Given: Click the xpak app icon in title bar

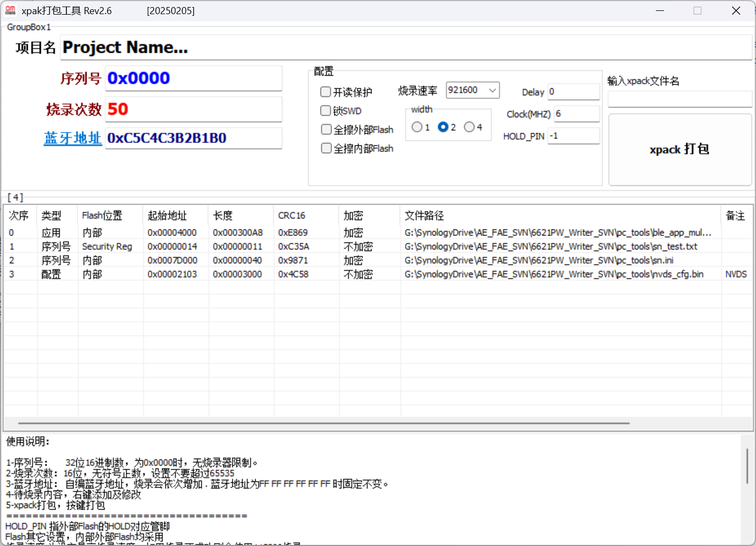Looking at the screenshot, I should 10,10.
